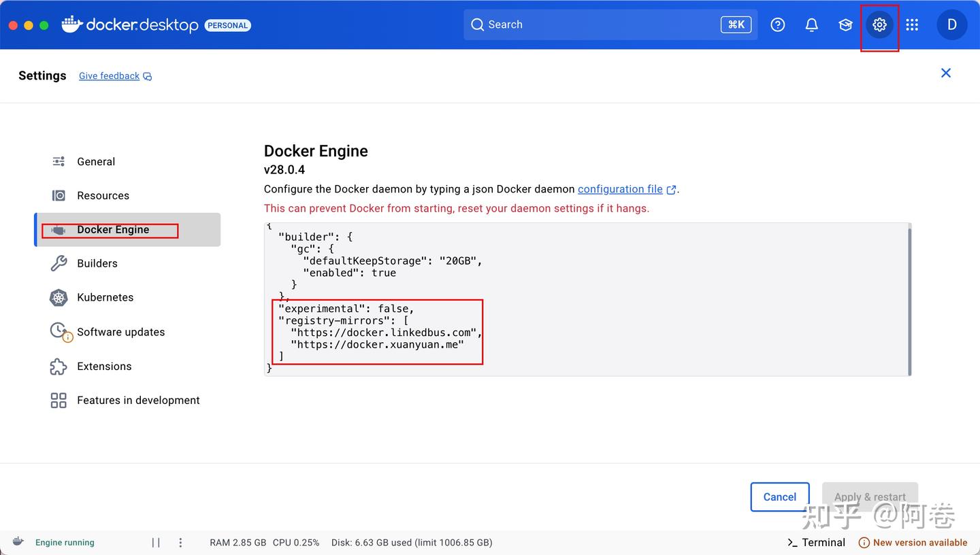Click the Docker whale logo in header

[x=71, y=24]
